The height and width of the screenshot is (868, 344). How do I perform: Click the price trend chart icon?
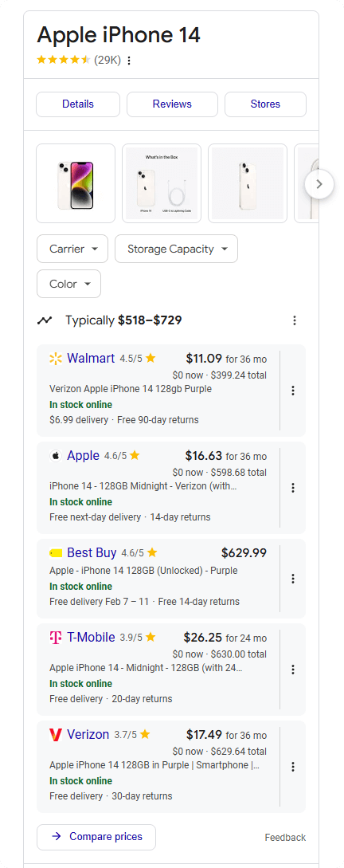(45, 320)
